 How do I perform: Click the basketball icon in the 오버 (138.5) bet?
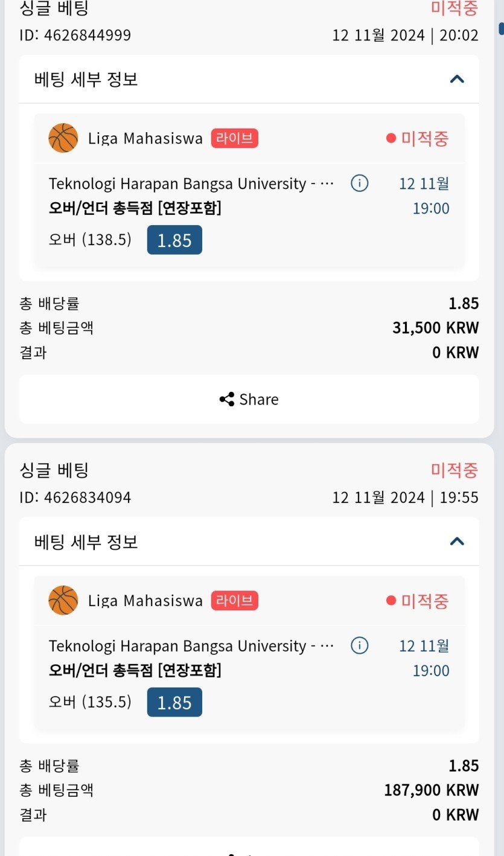click(63, 138)
